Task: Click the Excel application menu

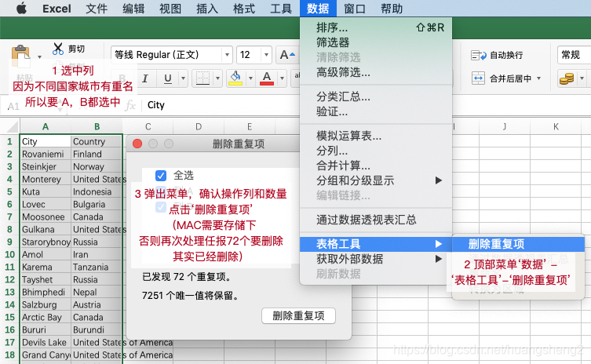Action: (57, 9)
